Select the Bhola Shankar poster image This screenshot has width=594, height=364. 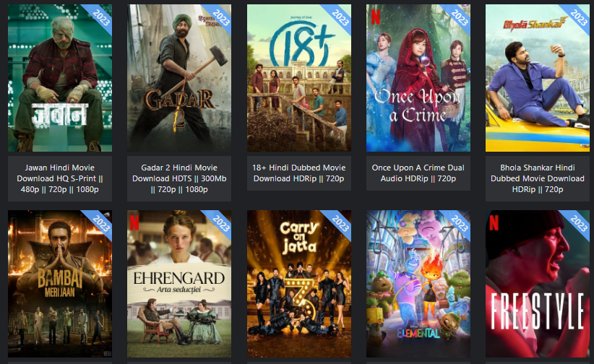click(538, 78)
